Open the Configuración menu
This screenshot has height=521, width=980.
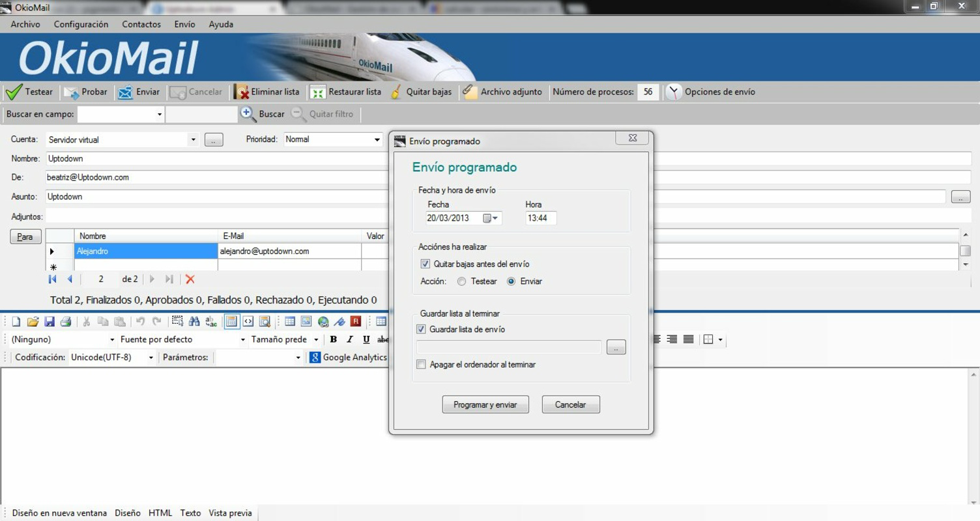(81, 24)
